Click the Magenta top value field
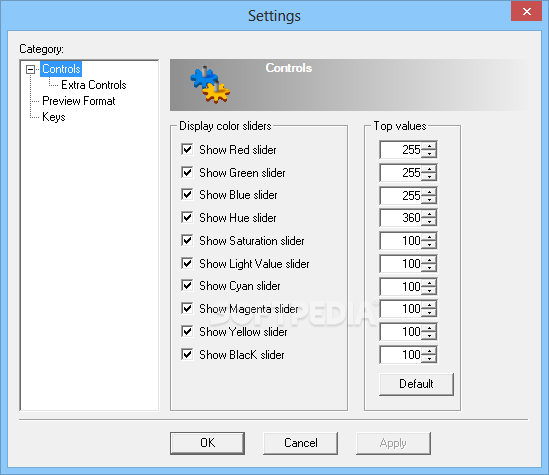 click(x=401, y=309)
